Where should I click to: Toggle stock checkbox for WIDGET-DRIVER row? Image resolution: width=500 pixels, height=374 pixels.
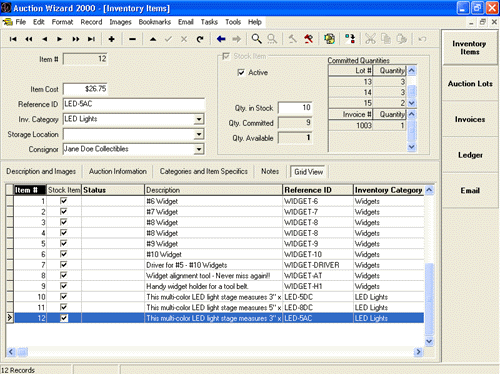click(x=64, y=265)
